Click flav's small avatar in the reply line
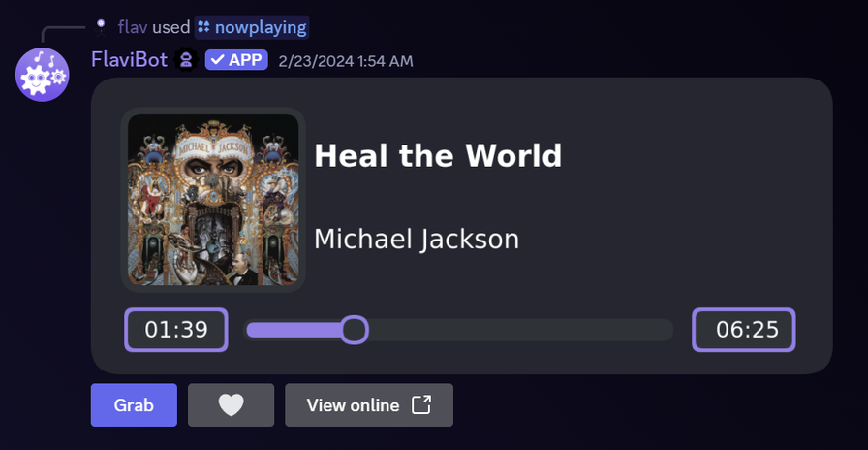This screenshot has width=868, height=450. coord(100,27)
